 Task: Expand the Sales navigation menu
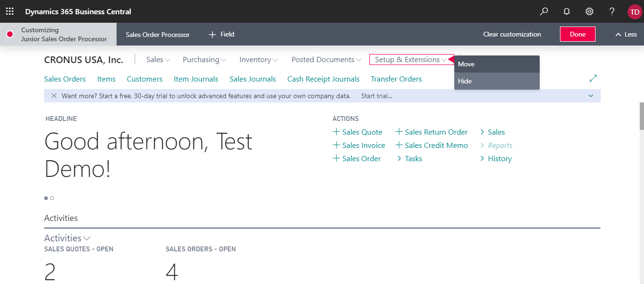point(158,60)
